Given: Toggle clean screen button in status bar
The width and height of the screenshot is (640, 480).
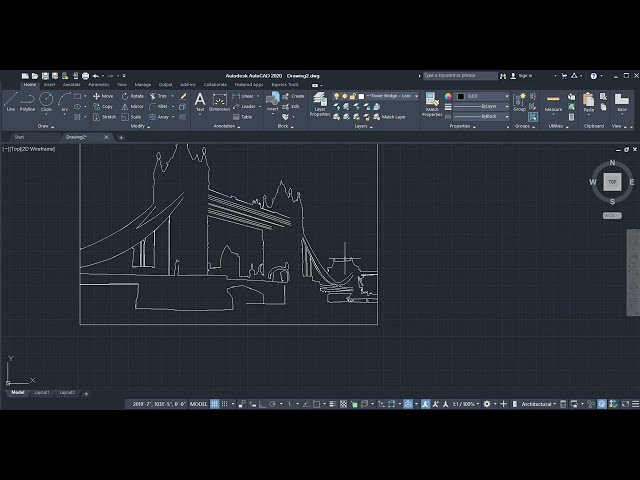Looking at the screenshot, I should tap(625, 404).
